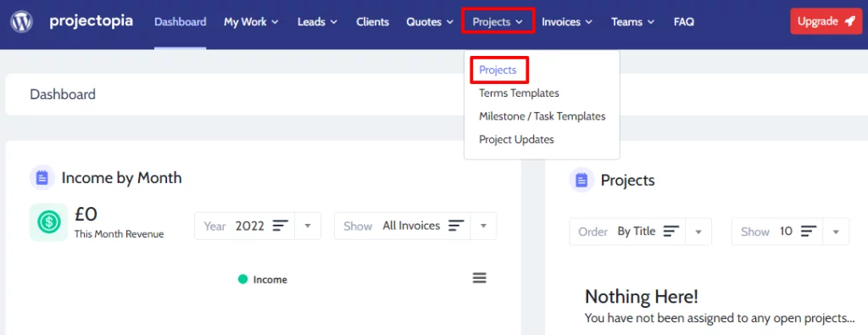Image resolution: width=868 pixels, height=335 pixels.
Task: Open the FAQ page
Action: tap(684, 22)
